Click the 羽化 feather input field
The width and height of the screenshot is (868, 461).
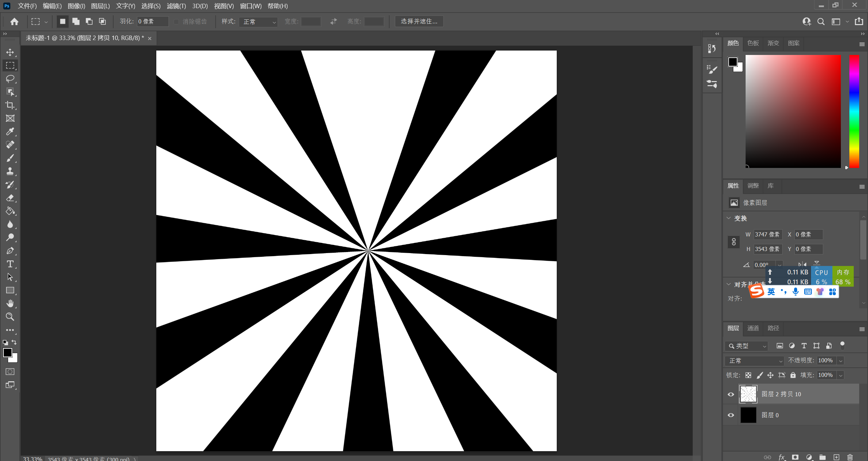tap(152, 21)
